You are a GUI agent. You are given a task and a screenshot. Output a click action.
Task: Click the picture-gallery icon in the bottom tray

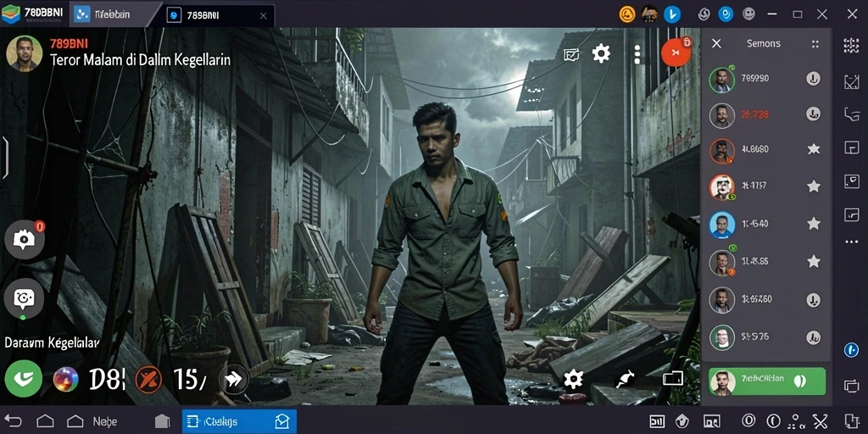(712, 422)
